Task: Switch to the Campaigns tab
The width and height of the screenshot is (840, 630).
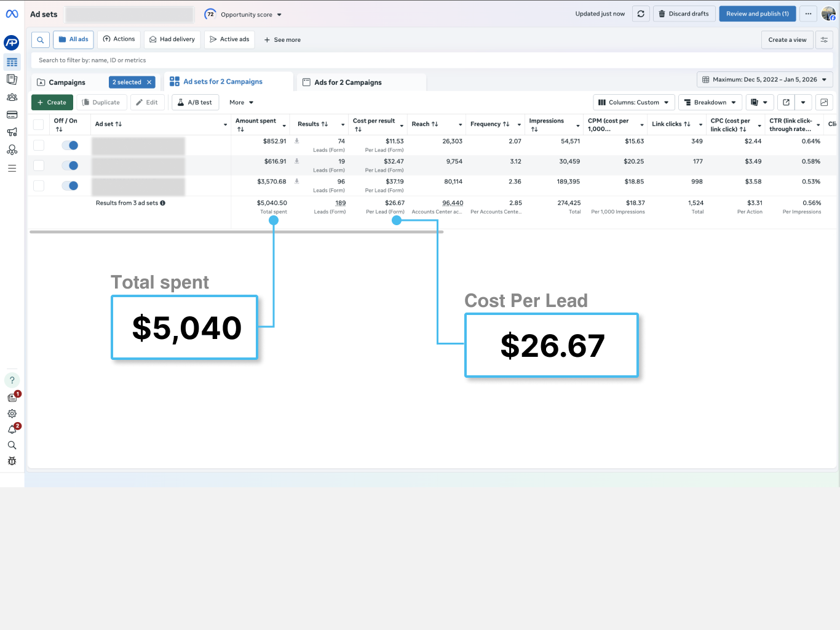Action: coord(67,82)
